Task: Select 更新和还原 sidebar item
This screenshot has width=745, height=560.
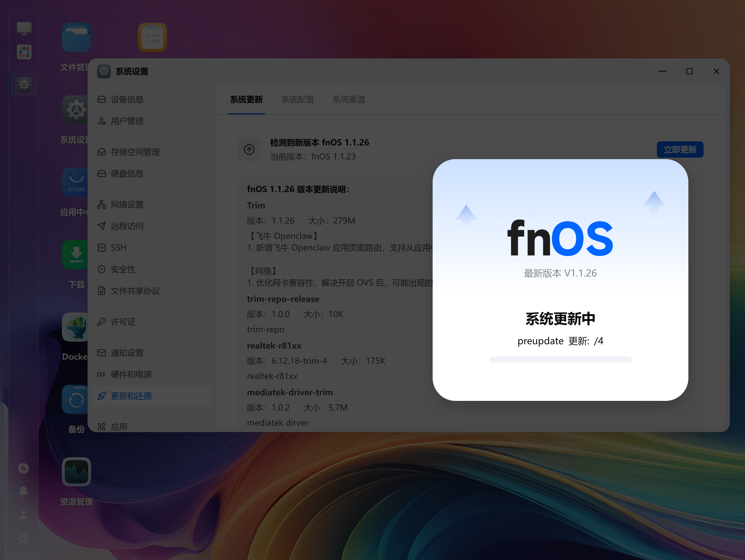Action: (x=152, y=396)
